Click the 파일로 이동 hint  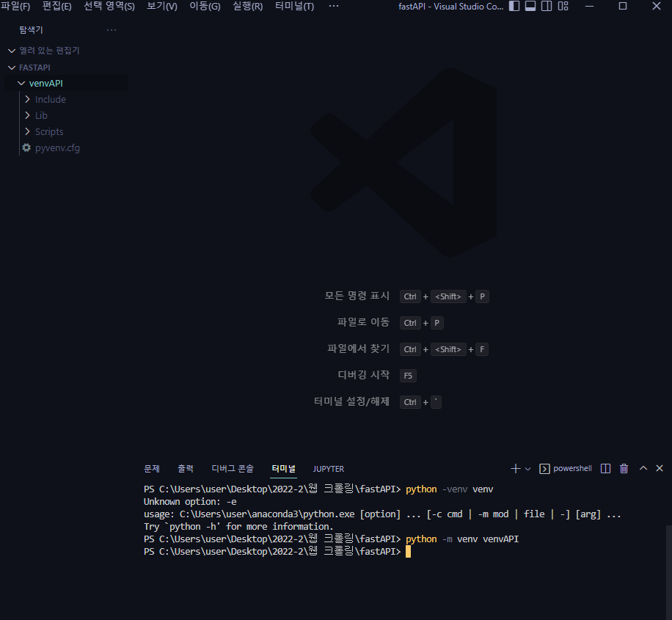pyautogui.click(x=363, y=322)
